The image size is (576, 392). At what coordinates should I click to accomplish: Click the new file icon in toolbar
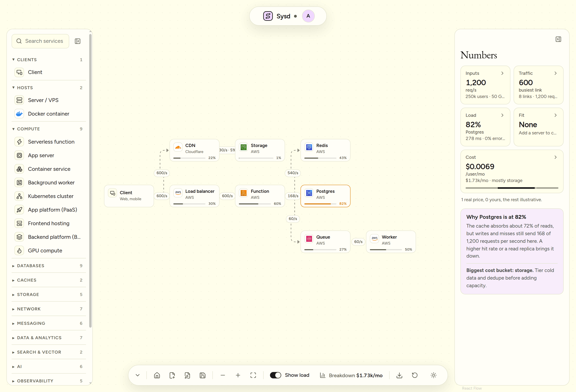pyautogui.click(x=172, y=375)
